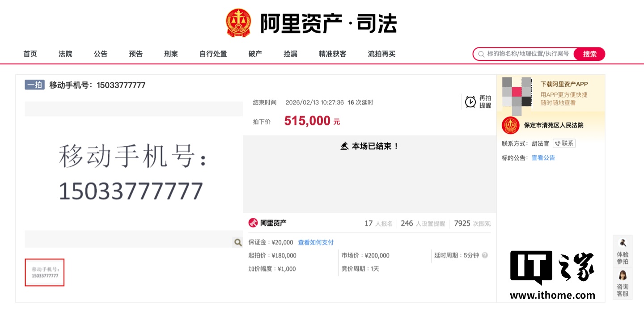Screen dimensions: 644x309
Task: Open 咨询客服 customer service avatar
Action: click(623, 284)
